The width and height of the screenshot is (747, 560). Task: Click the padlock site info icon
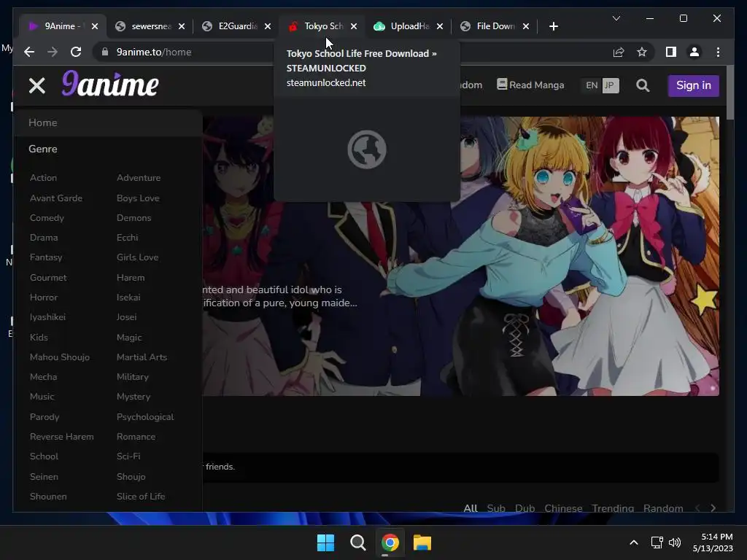pyautogui.click(x=105, y=52)
